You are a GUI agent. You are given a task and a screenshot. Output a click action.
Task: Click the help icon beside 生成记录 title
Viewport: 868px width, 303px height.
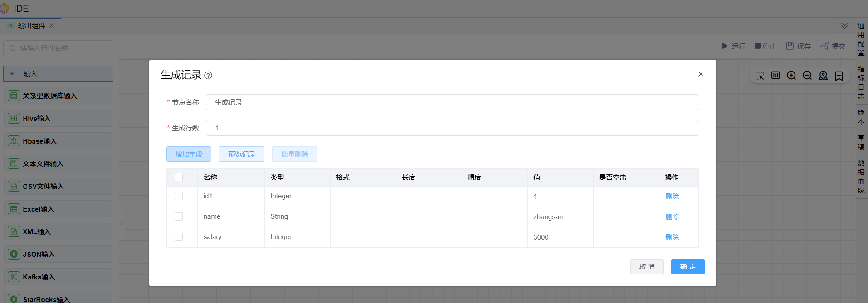point(208,76)
